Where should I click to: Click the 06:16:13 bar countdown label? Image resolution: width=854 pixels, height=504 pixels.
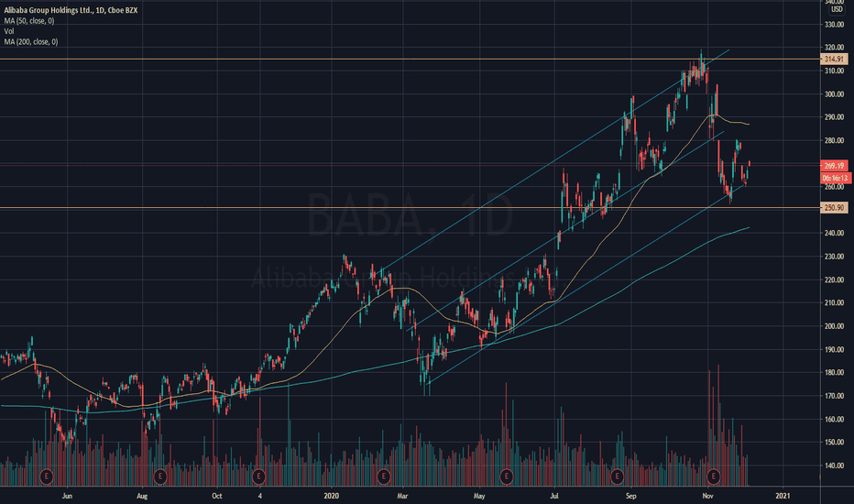coord(835,178)
